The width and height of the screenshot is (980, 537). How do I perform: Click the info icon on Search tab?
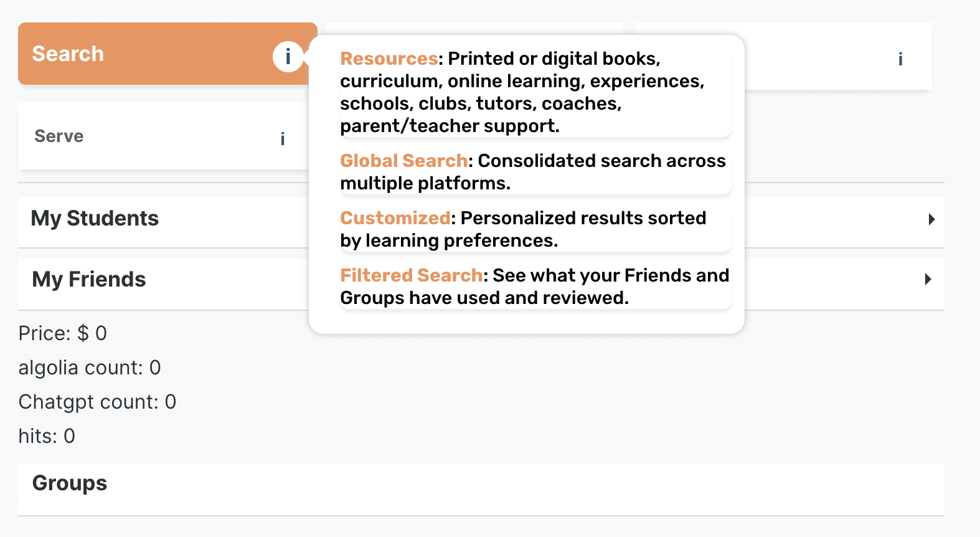[x=288, y=57]
